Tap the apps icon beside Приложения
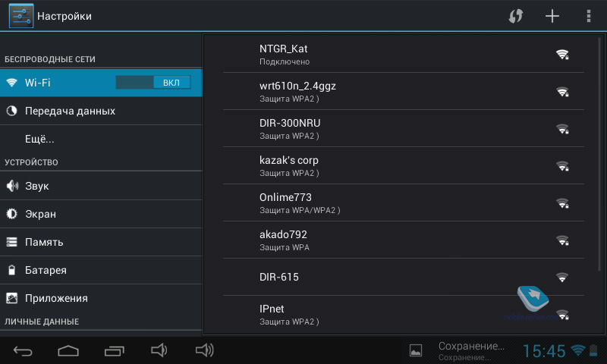 pos(12,298)
